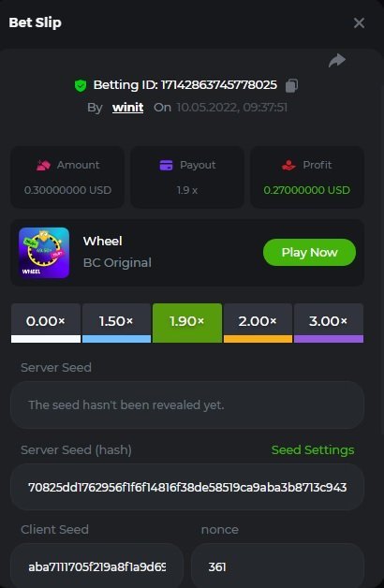Click the Profit hand icon

(288, 165)
